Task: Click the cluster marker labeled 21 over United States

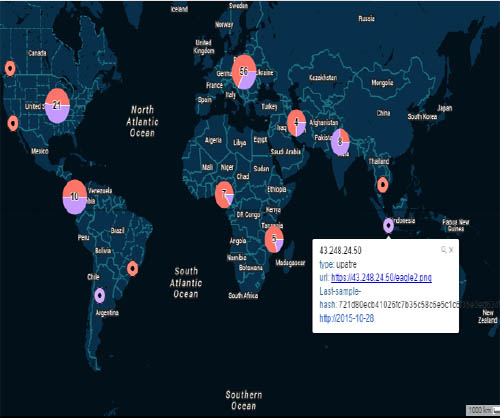Action: click(57, 106)
